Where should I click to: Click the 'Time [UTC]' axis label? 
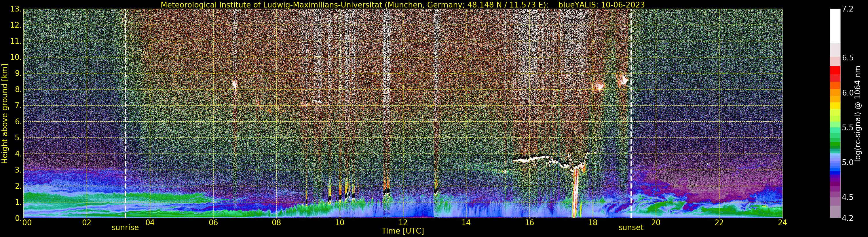tap(403, 231)
